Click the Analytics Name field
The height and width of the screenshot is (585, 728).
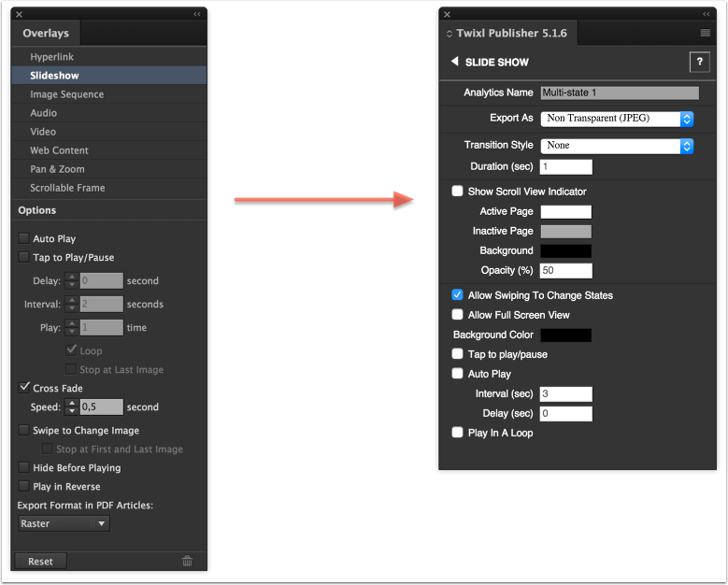click(620, 93)
